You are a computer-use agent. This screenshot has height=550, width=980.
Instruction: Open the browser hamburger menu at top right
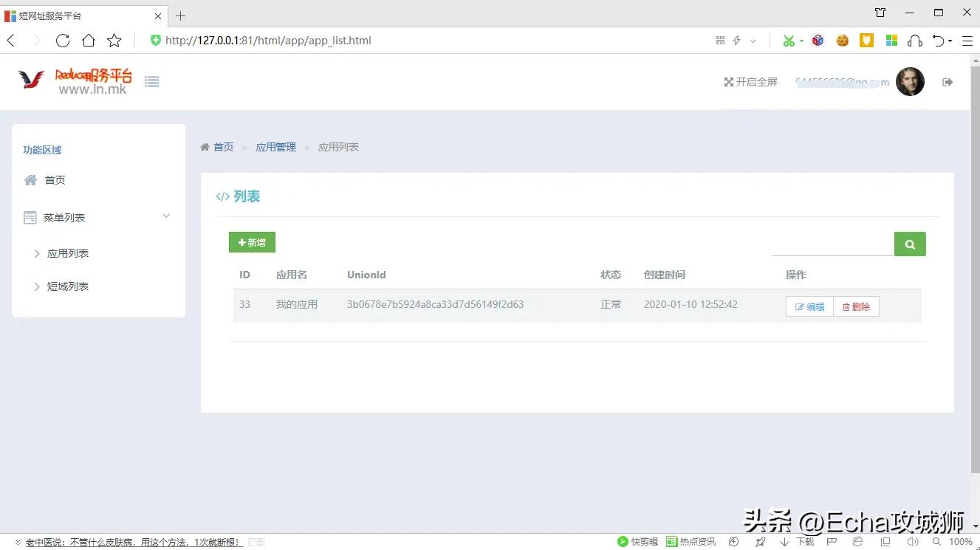967,41
